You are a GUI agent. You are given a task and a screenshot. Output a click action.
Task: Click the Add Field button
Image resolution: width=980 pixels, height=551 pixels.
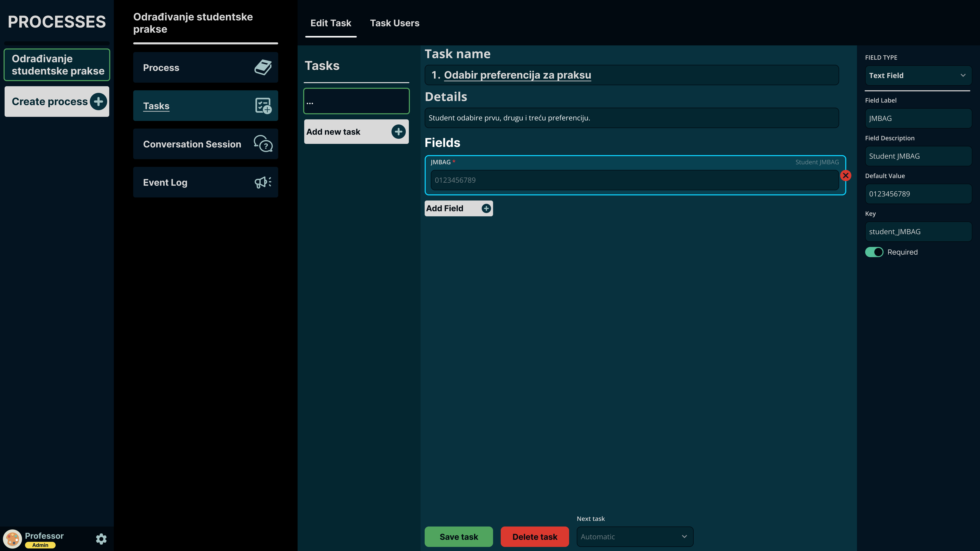[x=458, y=208]
